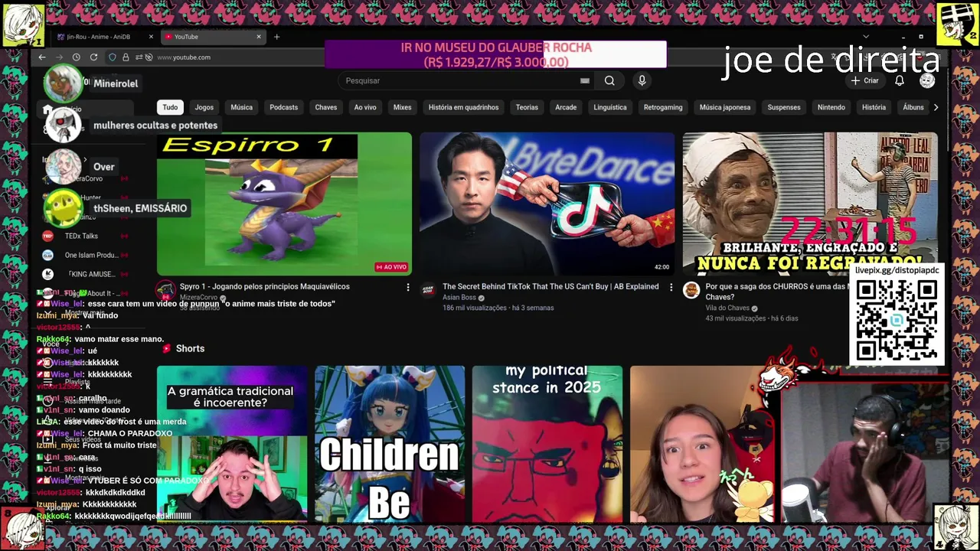The image size is (980, 551).
Task: Select the Ao vivo filter chip
Action: pos(365,107)
